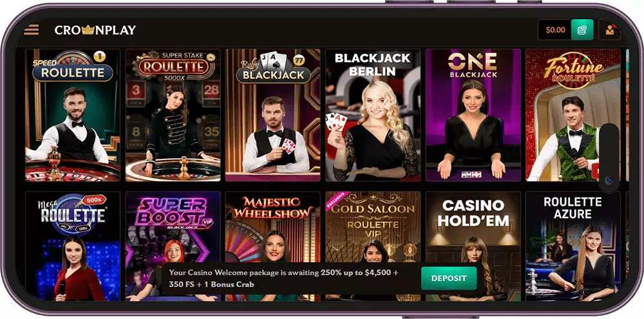Open the user profile icon
This screenshot has width=644, height=319.
(x=609, y=30)
